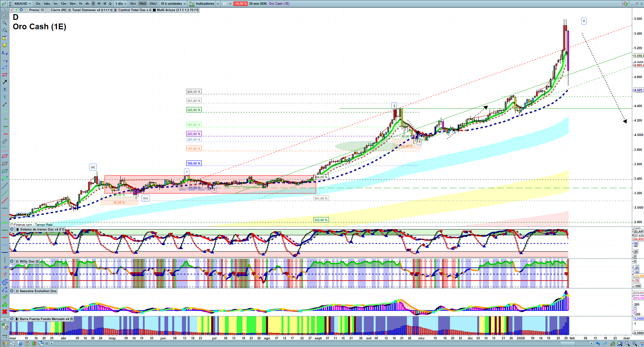Viewport: 644px width, 347px height.
Task: Select the arrow cursor tool
Action: pyautogui.click(x=5, y=15)
